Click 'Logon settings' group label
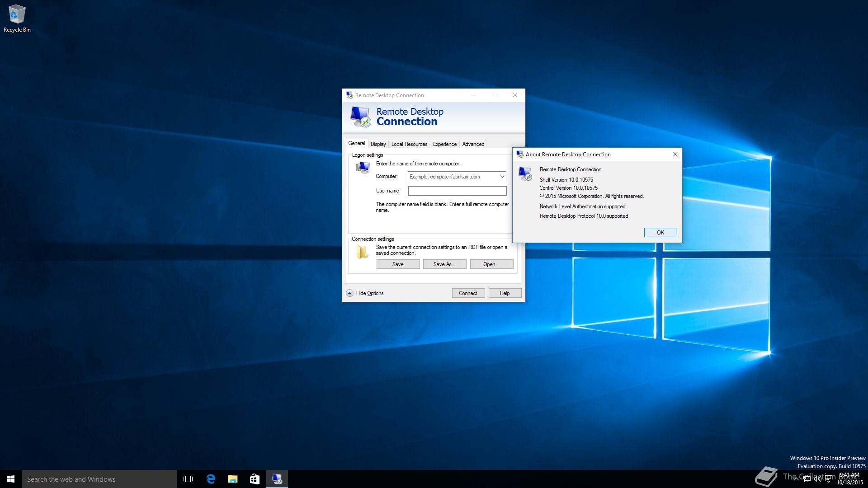 (x=367, y=155)
